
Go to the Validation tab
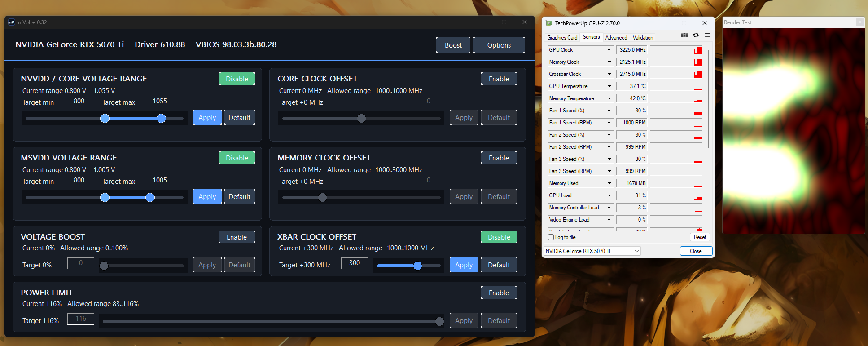(643, 38)
